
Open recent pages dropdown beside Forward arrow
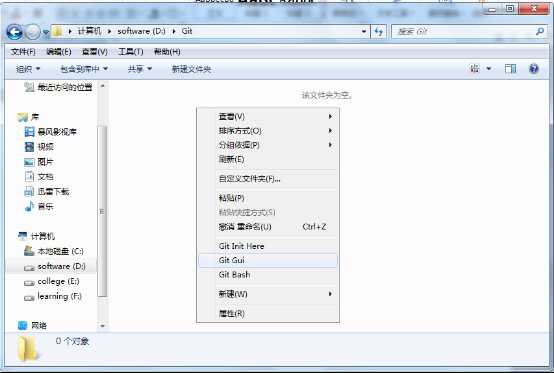46,32
